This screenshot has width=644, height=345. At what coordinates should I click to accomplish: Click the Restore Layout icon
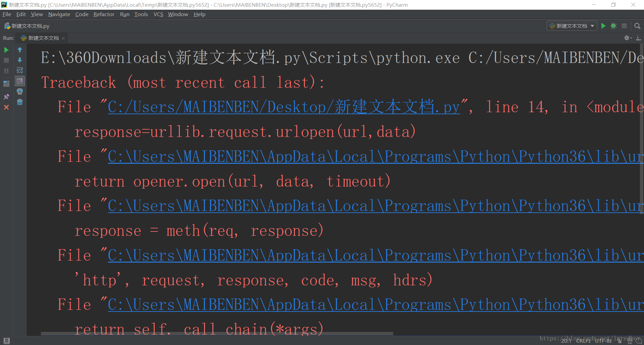[x=6, y=83]
